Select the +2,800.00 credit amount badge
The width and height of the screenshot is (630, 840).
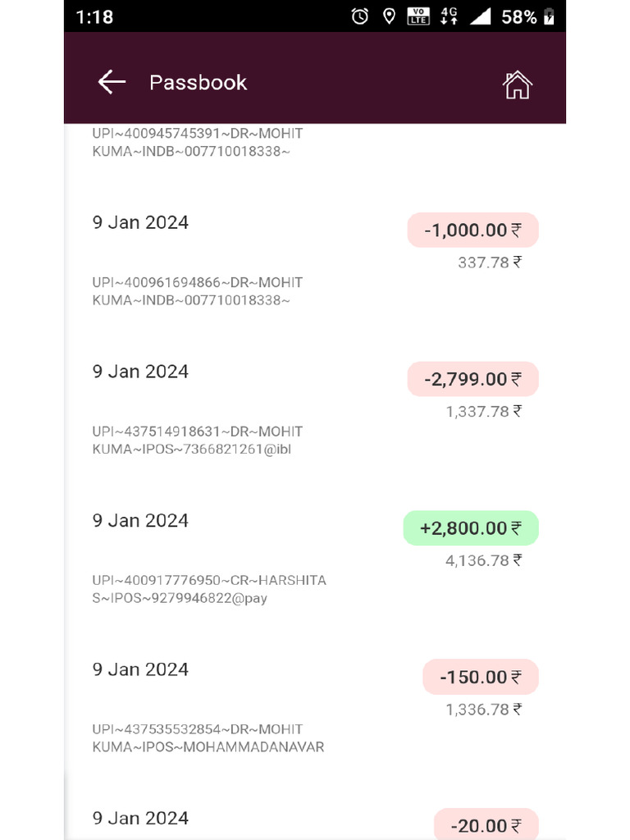pos(471,528)
